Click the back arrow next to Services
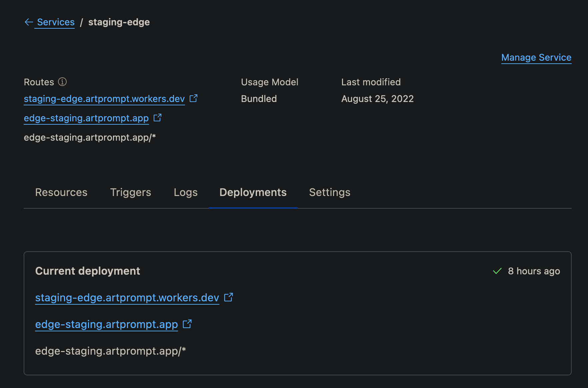The width and height of the screenshot is (588, 388). [x=28, y=22]
